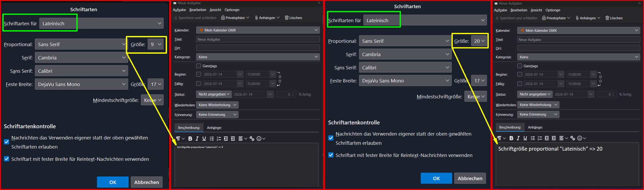644x190 pixels.
Task: Click the link icon in task window showing '=> 20'
Action: (573, 138)
